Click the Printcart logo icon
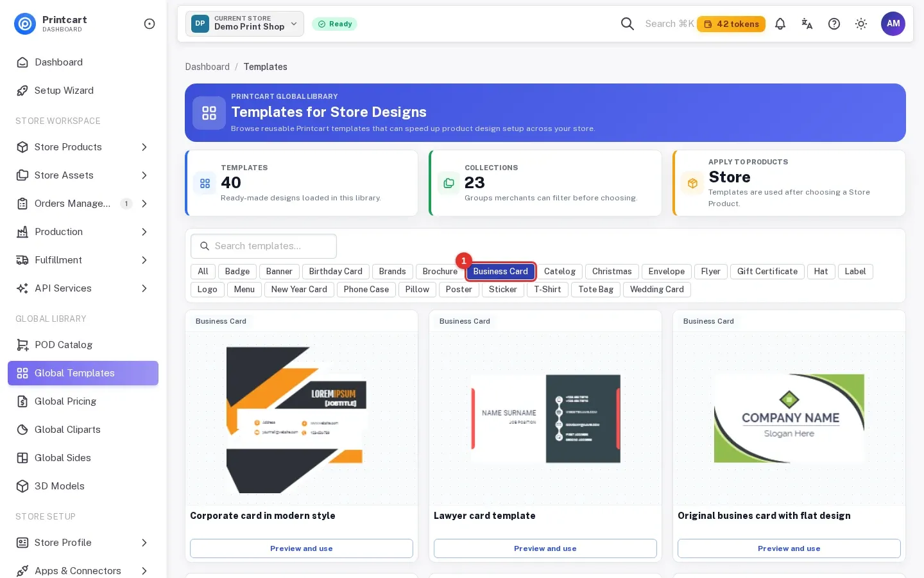Screen dimensions: 924x578 (x=25, y=24)
